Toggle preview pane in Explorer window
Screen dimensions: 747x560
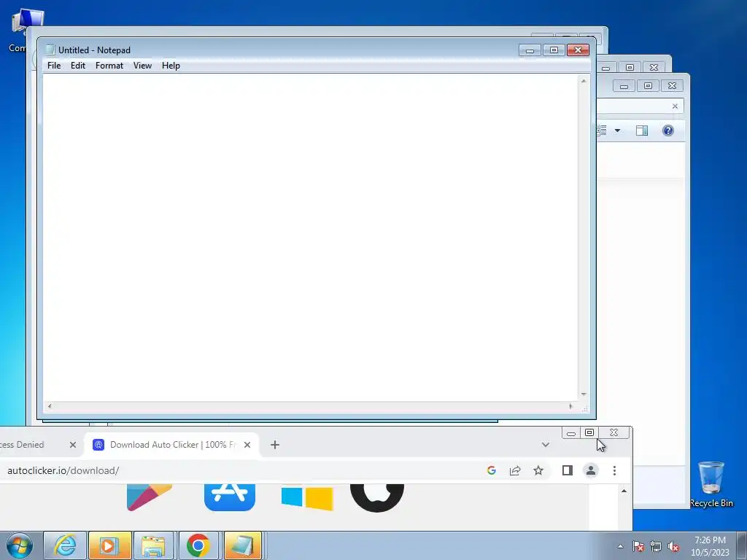[642, 131]
